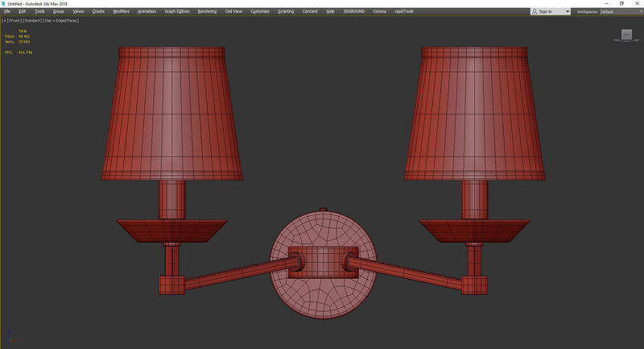The width and height of the screenshot is (644, 349).
Task: Open the Modifiers menu
Action: [x=121, y=12]
